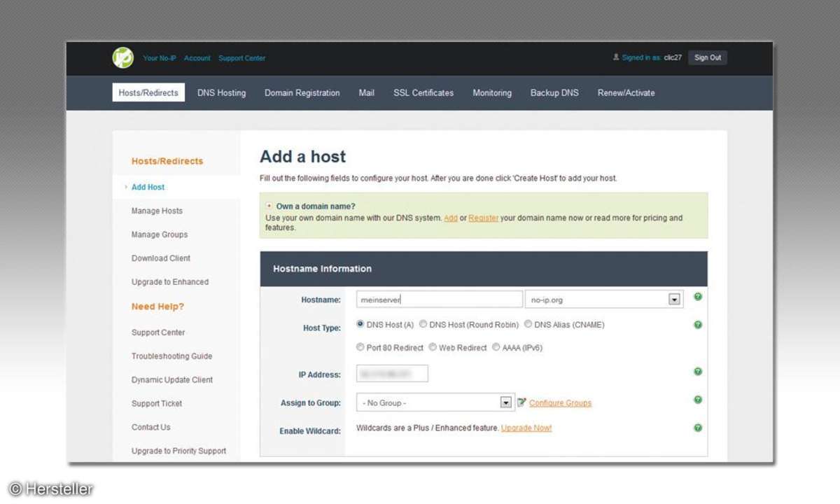Select Port 80 Redirect radio button
The image size is (840, 504).
(360, 347)
